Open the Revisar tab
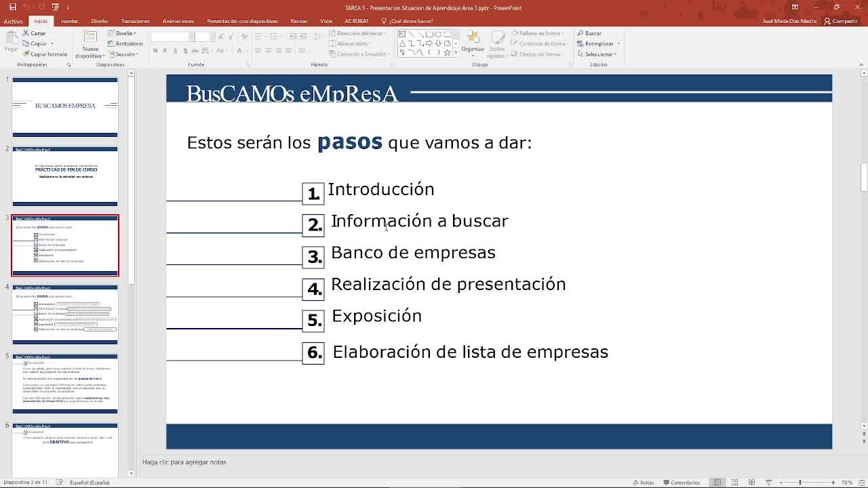Viewport: 868px width, 488px height. (299, 21)
